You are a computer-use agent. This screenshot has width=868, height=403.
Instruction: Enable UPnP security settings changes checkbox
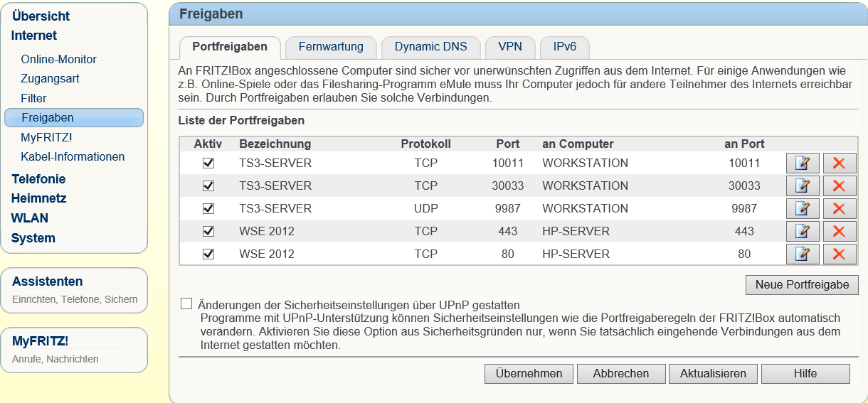pos(186,304)
